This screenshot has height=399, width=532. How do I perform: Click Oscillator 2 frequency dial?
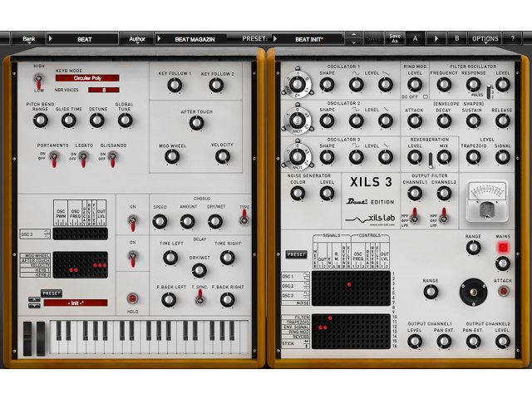click(298, 121)
